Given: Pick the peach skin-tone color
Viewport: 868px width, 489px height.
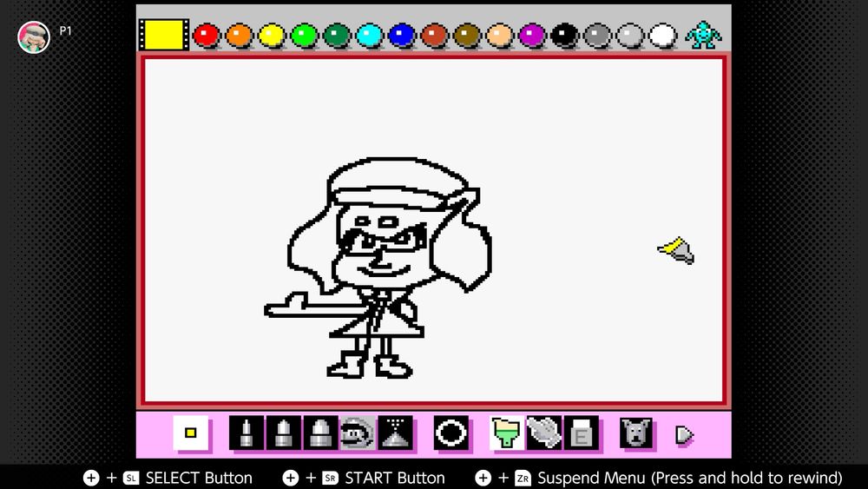Looking at the screenshot, I should [500, 36].
